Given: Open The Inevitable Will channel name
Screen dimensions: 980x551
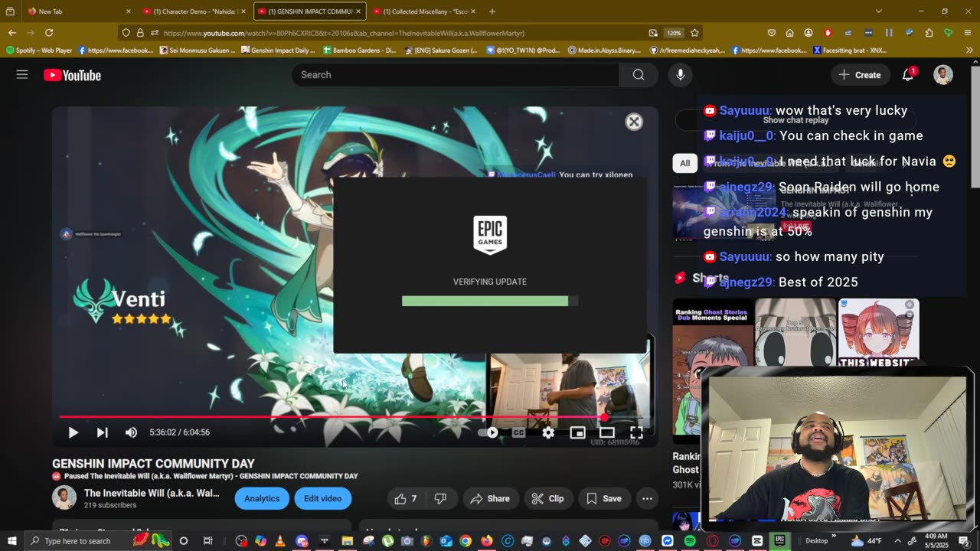Looking at the screenshot, I should click(x=152, y=493).
